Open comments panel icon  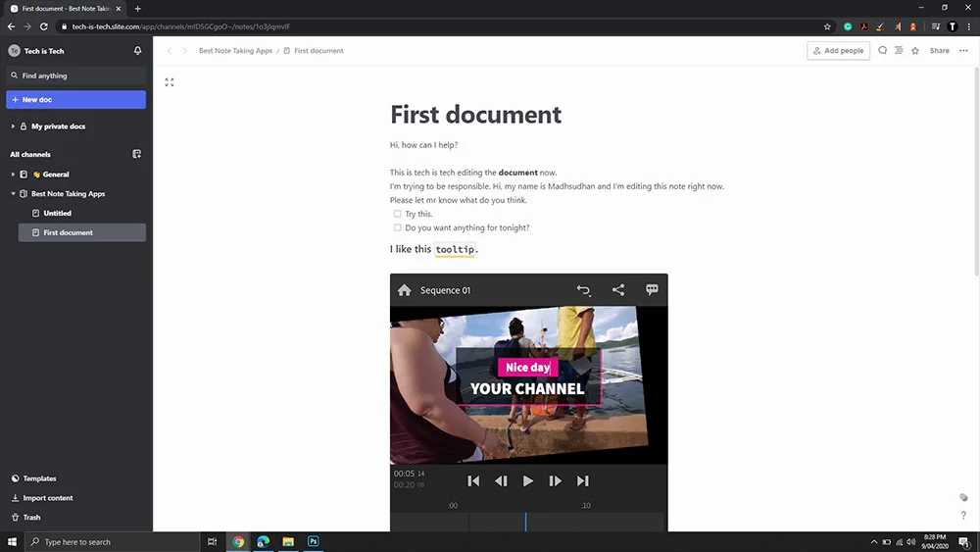coord(883,51)
